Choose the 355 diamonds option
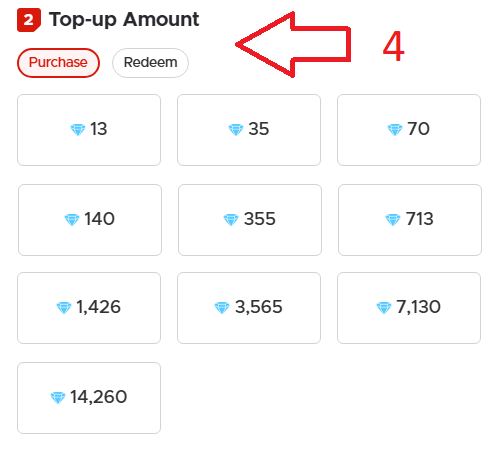Screen dimensions: 498x452 pos(250,220)
